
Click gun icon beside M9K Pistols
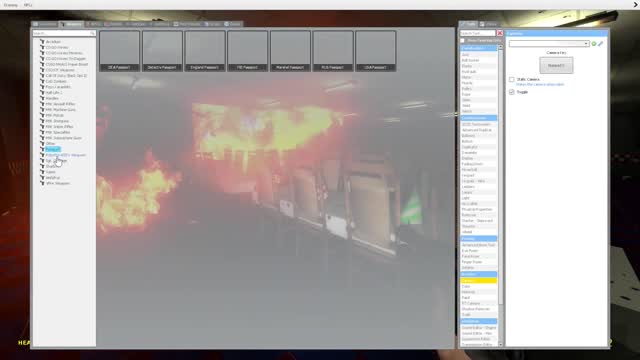42,116
